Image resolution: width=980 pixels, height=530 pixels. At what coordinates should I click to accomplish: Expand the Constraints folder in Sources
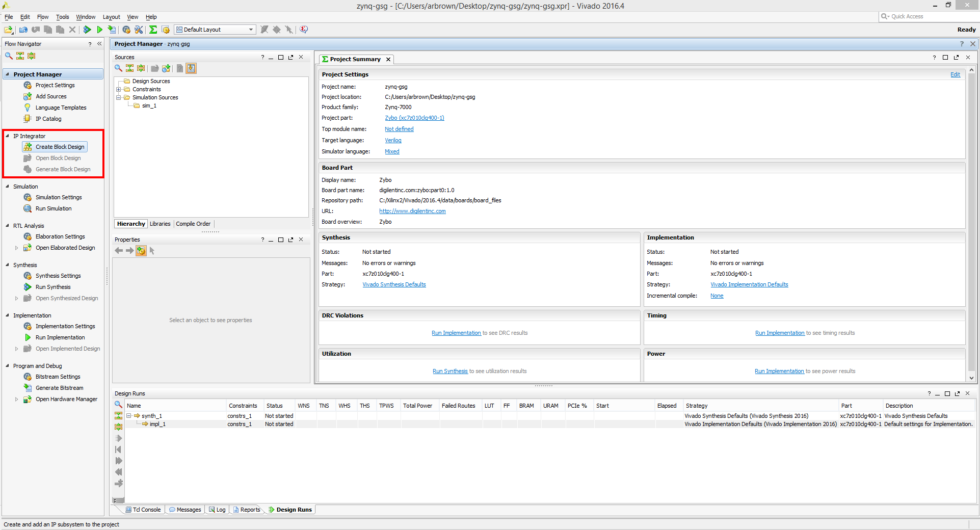[x=118, y=89]
